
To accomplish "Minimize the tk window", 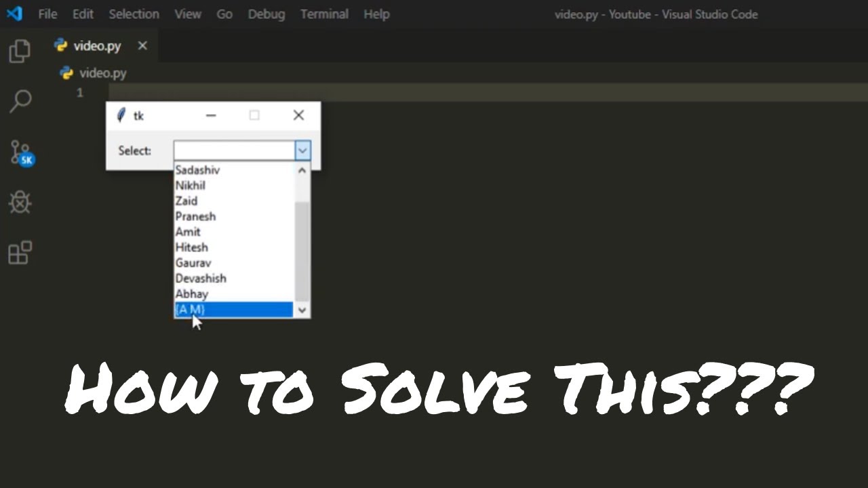I will (x=211, y=115).
